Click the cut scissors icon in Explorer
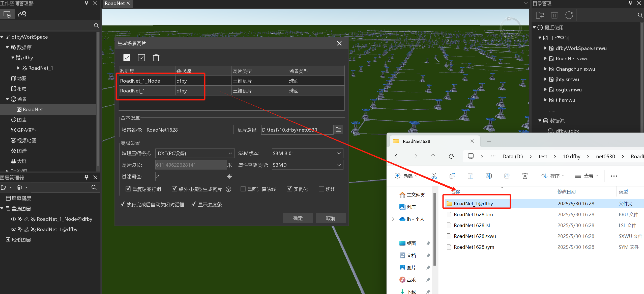This screenshot has width=644, height=294. [434, 176]
